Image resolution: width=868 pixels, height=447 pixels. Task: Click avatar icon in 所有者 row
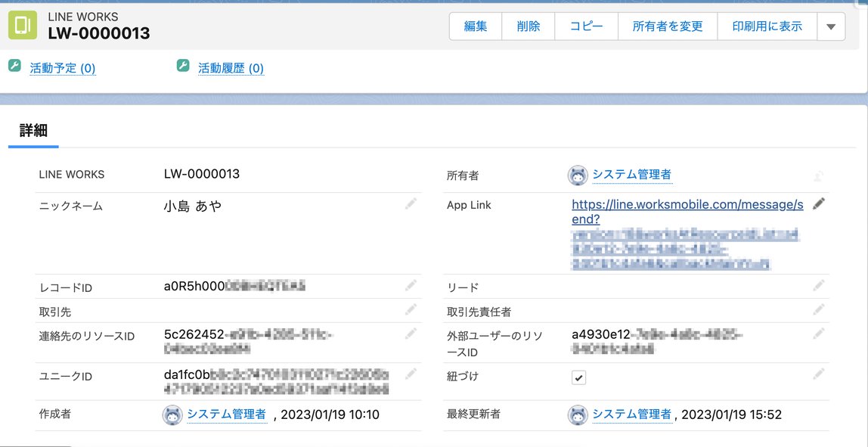tap(578, 175)
